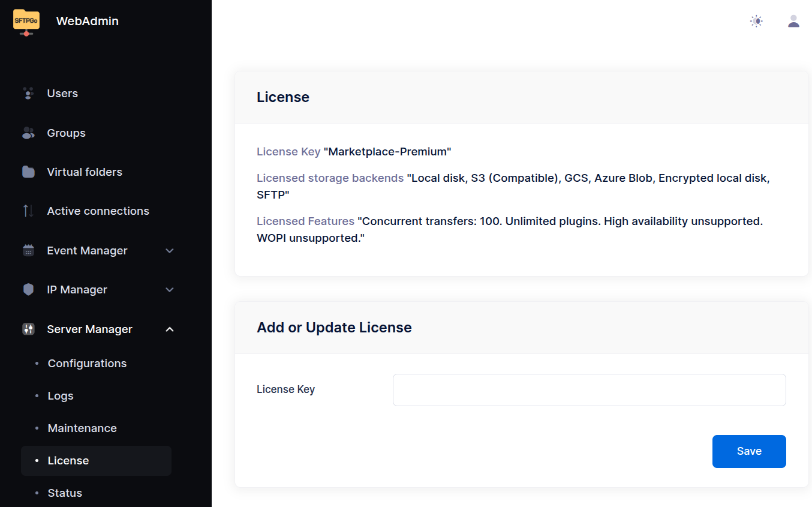Click the Users icon in sidebar
Viewport: 812px width, 507px height.
point(28,94)
